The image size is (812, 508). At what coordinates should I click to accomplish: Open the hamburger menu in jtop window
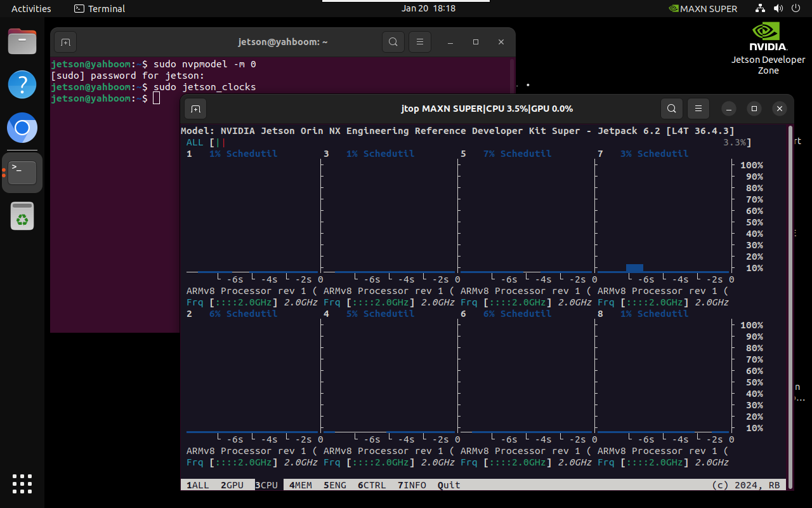click(x=698, y=109)
